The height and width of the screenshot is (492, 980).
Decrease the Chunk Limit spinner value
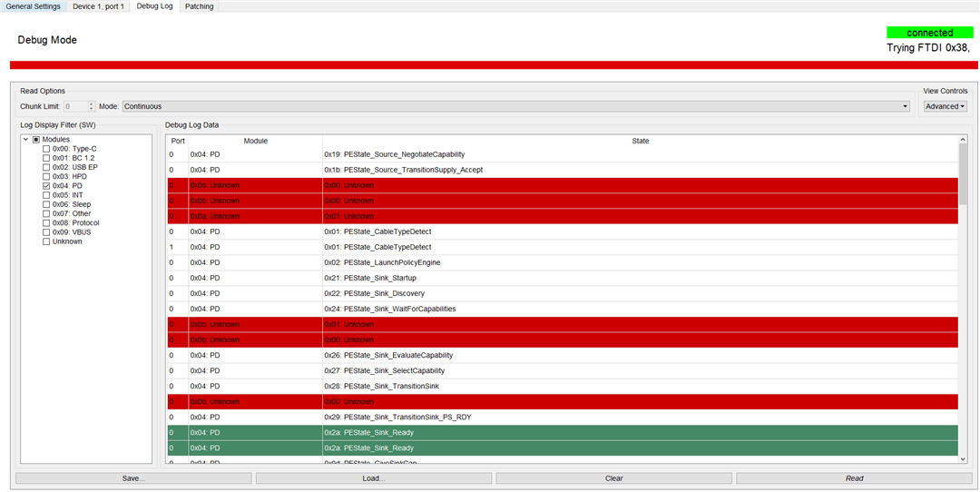tap(92, 110)
